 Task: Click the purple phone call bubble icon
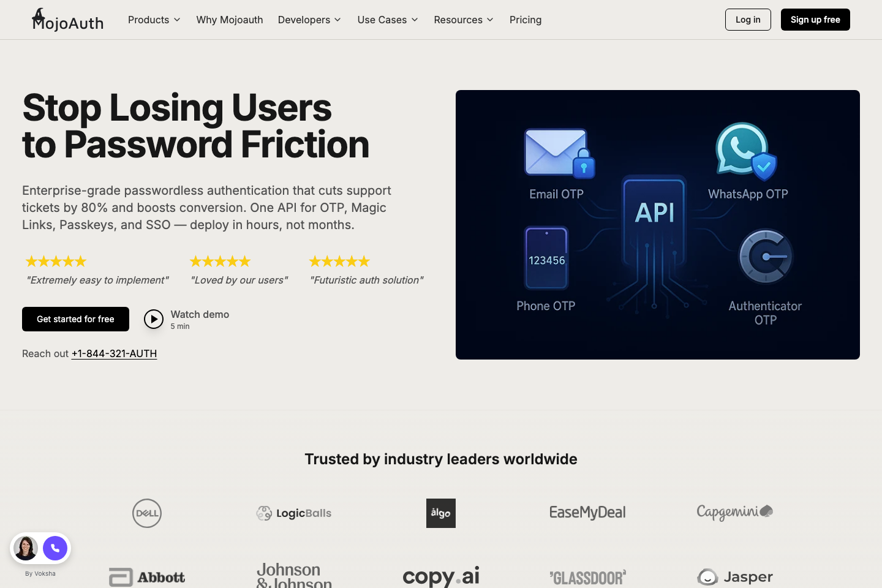[55, 548]
